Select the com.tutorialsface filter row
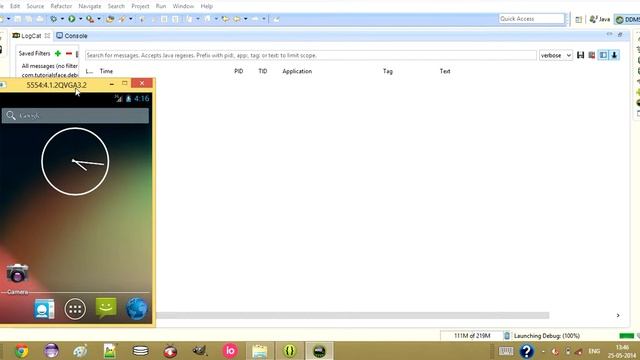The width and height of the screenshot is (640, 360). 49,75
